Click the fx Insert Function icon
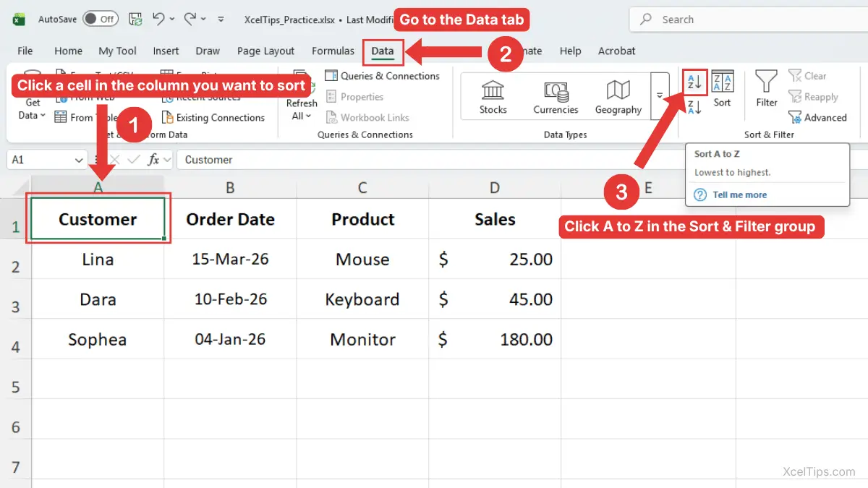 [153, 160]
